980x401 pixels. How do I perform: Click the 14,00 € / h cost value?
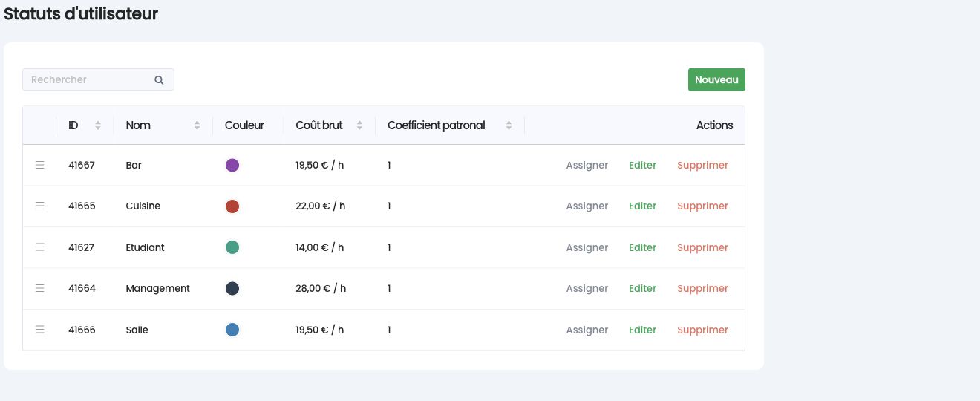(320, 247)
